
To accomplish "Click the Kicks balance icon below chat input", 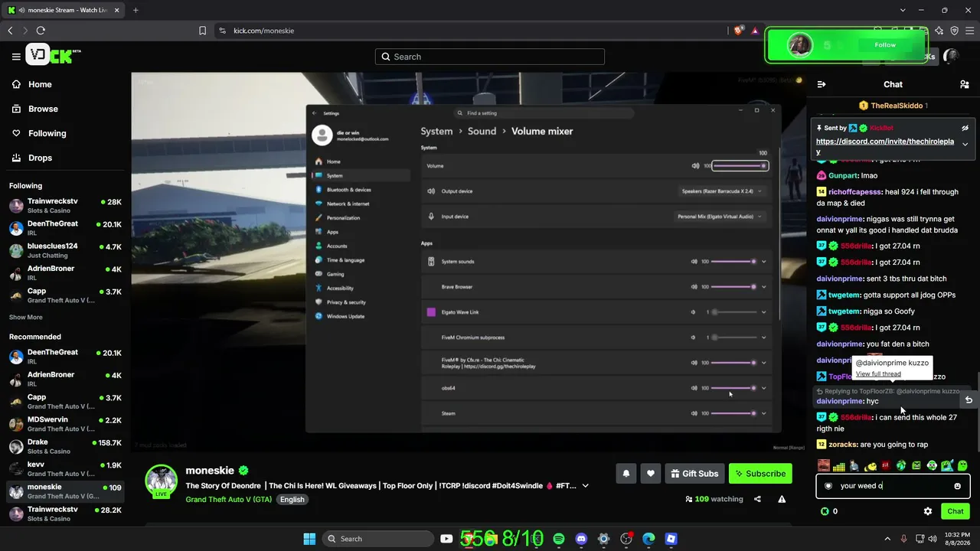I will pyautogui.click(x=825, y=511).
